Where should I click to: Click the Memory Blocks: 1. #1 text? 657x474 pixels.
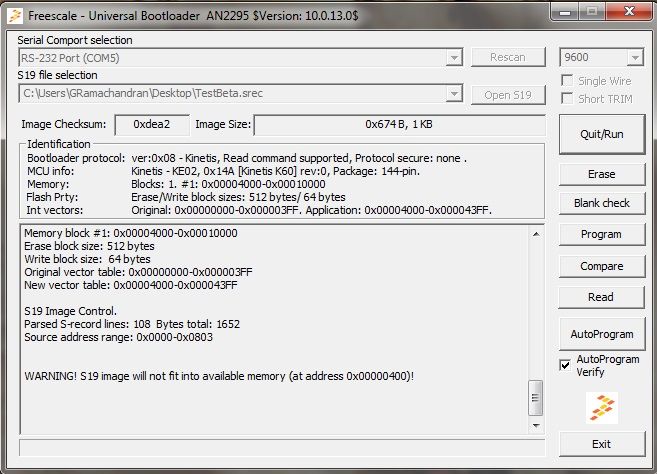tap(228, 184)
